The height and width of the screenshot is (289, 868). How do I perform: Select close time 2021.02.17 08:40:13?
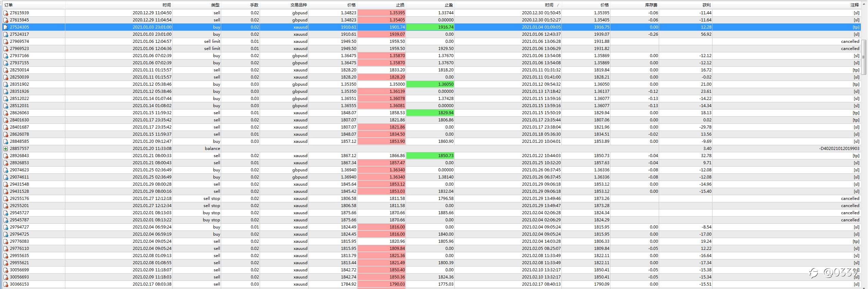(541, 284)
